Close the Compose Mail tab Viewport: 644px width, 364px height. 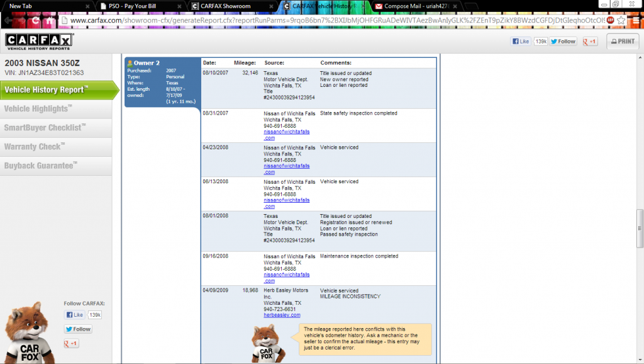click(455, 6)
